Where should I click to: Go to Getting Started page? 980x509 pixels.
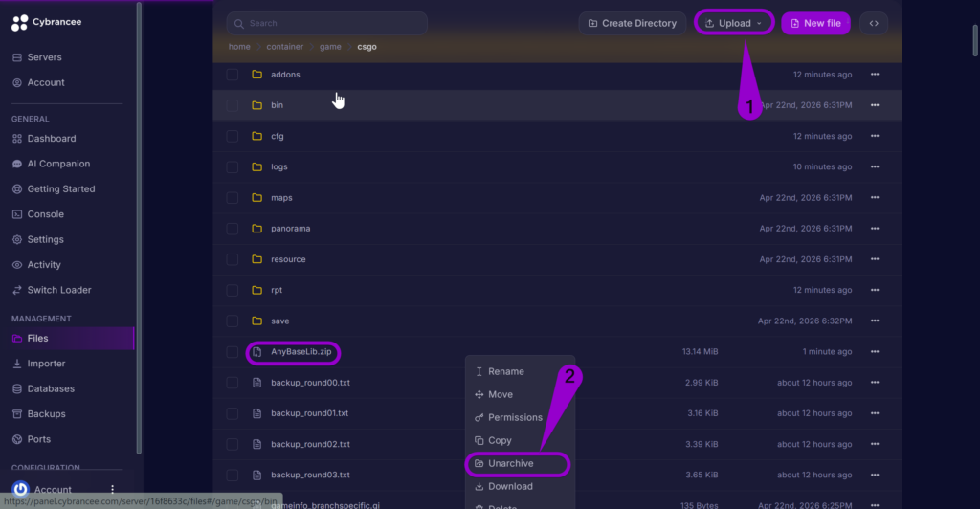[x=54, y=189]
